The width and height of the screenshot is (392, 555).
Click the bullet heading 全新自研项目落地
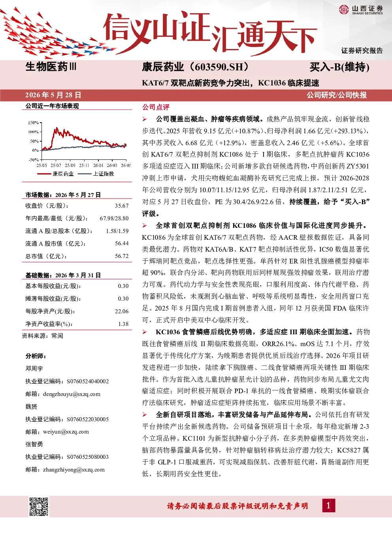click(184, 415)
